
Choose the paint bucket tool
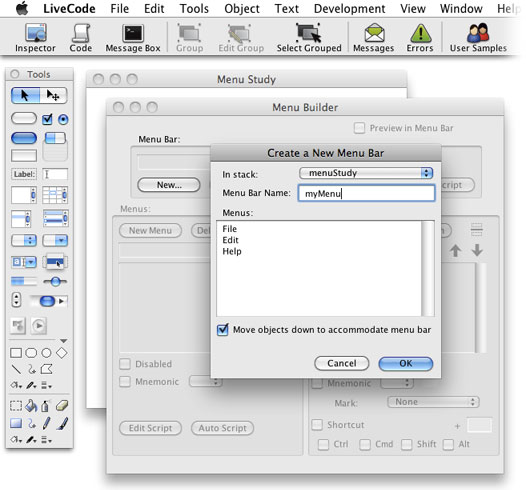(31, 406)
